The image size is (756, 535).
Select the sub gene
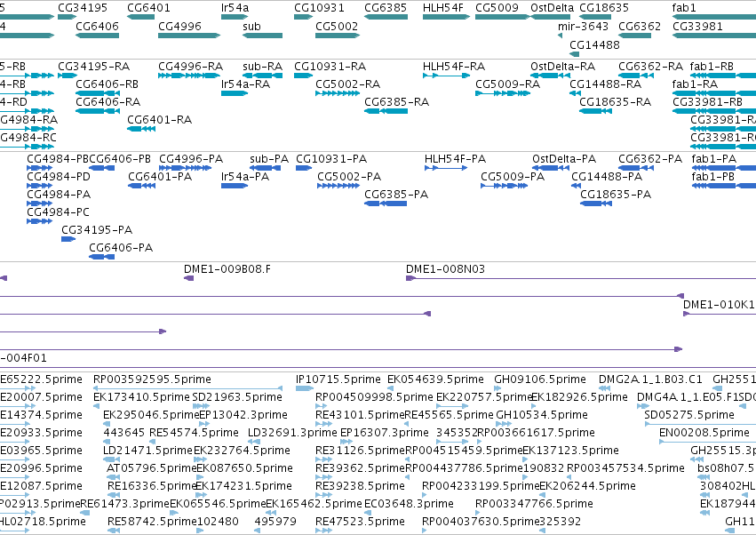[262, 36]
